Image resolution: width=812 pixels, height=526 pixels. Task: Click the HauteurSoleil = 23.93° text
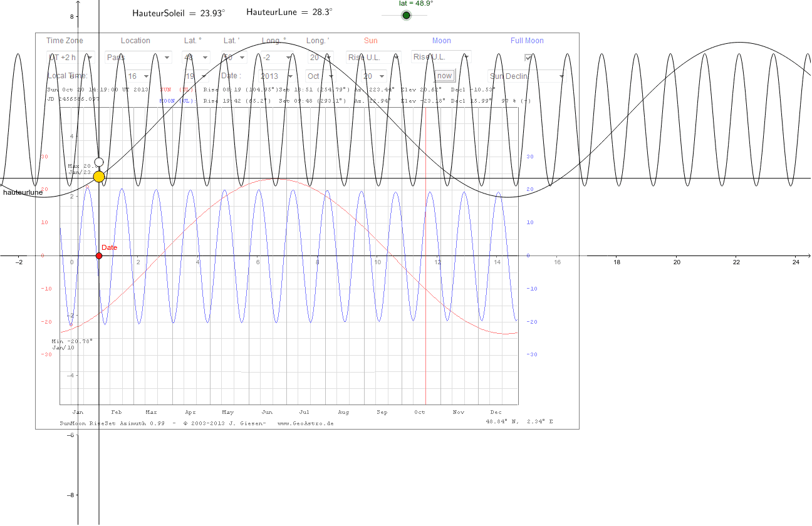[x=179, y=13]
